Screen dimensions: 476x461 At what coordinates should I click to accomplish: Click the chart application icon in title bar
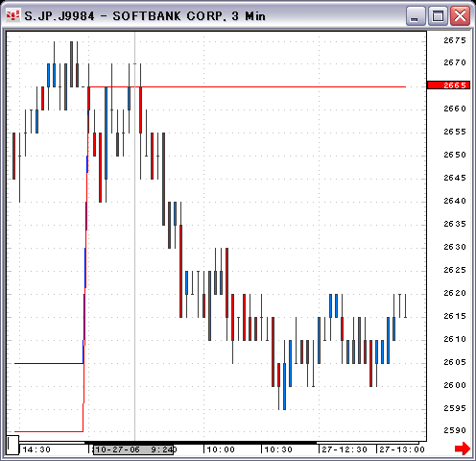pos(13,15)
